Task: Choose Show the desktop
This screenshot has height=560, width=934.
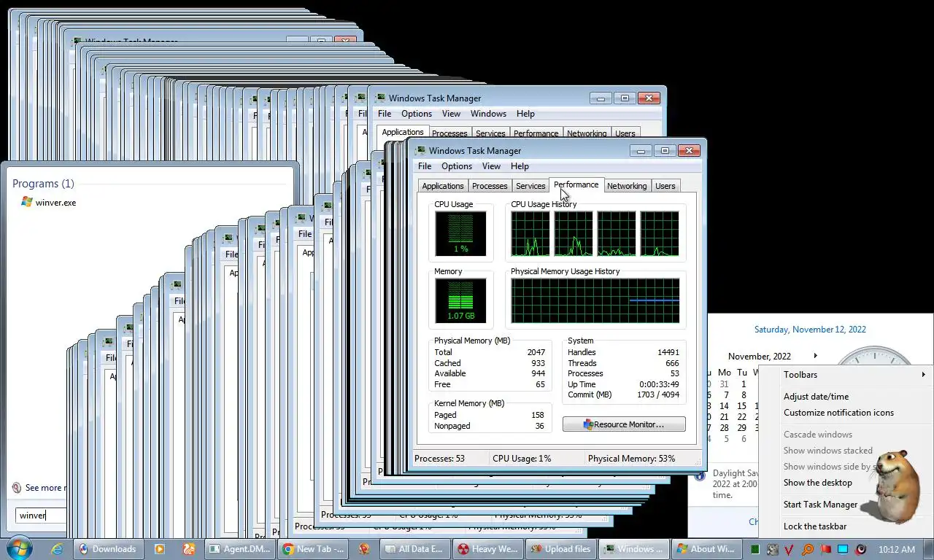Action: click(x=817, y=483)
